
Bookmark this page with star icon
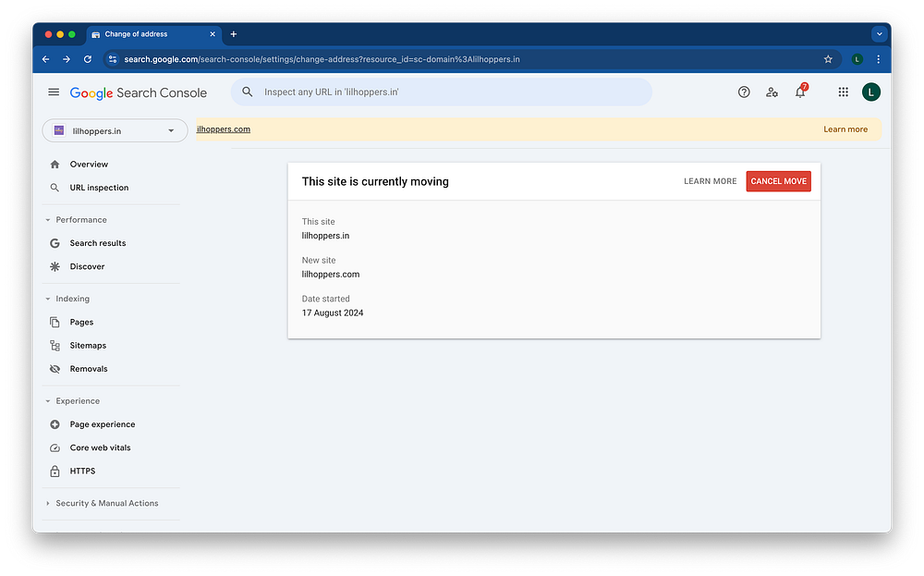pyautogui.click(x=828, y=59)
